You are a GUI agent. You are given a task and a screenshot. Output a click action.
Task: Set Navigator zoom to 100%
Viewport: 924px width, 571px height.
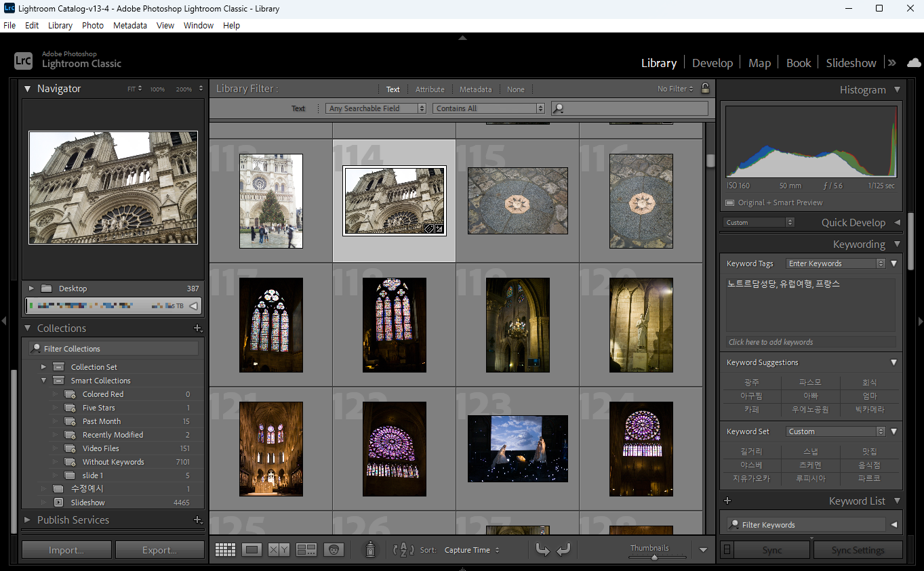(x=157, y=89)
